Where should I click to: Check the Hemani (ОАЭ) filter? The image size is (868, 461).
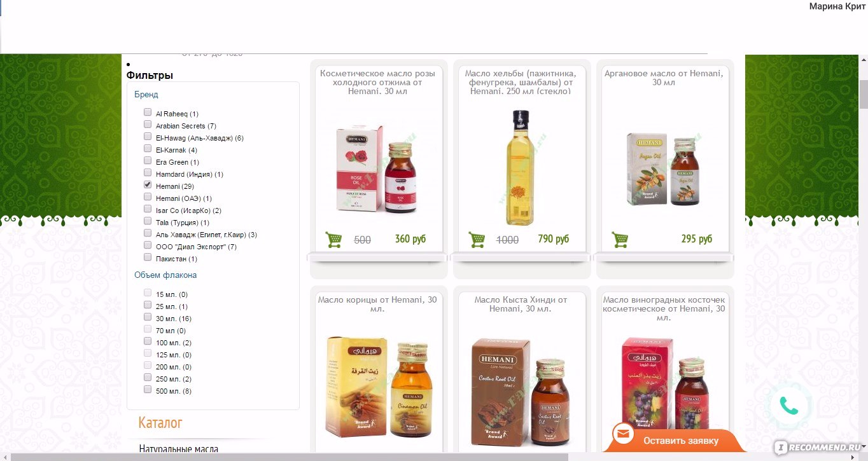148,198
